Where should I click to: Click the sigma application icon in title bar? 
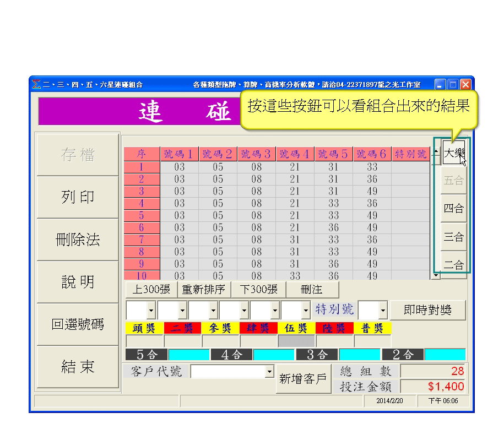point(36,84)
